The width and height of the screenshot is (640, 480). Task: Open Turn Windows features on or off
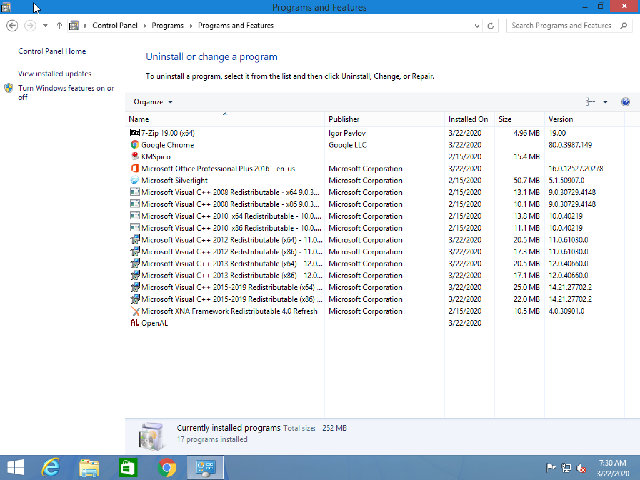coord(66,92)
